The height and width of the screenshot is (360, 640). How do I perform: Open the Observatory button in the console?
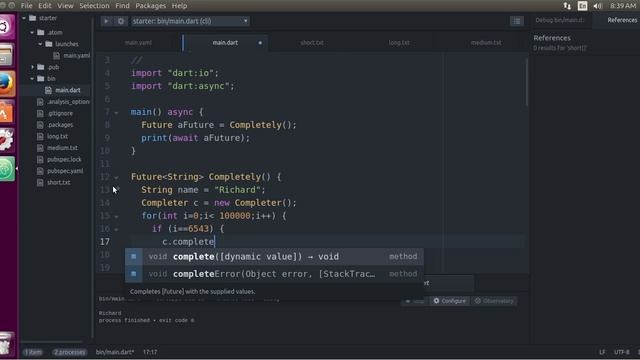click(494, 301)
